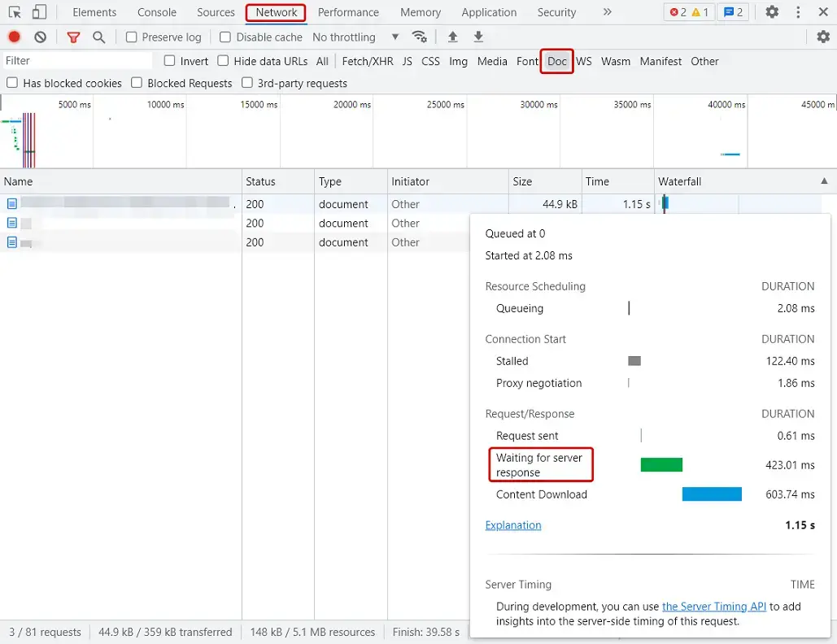Sort by the Name column header
The height and width of the screenshot is (644, 837).
(x=120, y=181)
